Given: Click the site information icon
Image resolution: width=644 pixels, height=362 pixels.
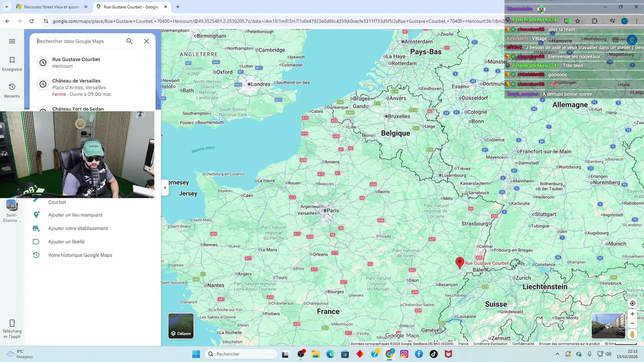Looking at the screenshot, I should coord(46,21).
